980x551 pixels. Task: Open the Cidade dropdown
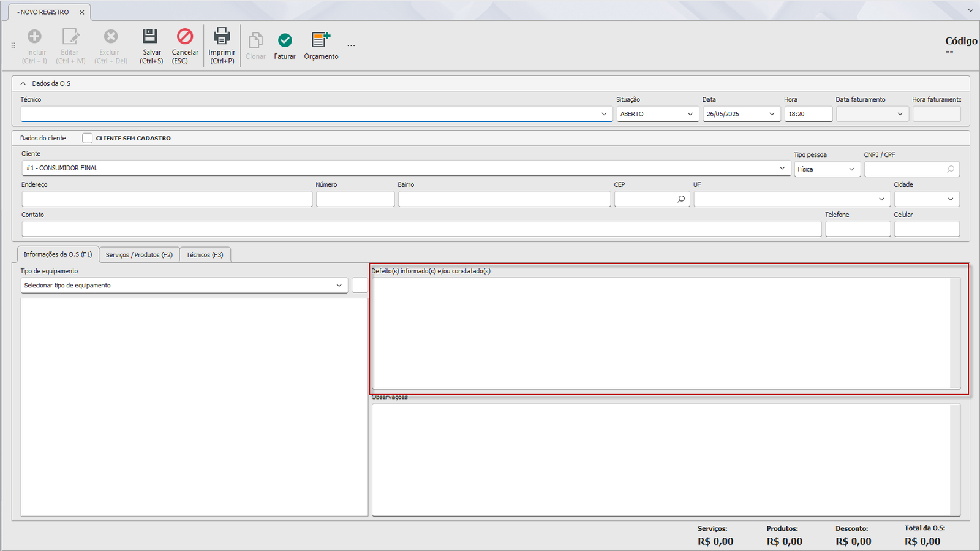tap(951, 199)
